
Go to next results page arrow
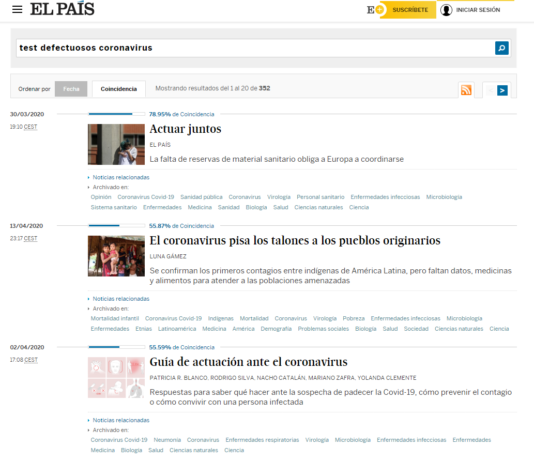(x=502, y=90)
